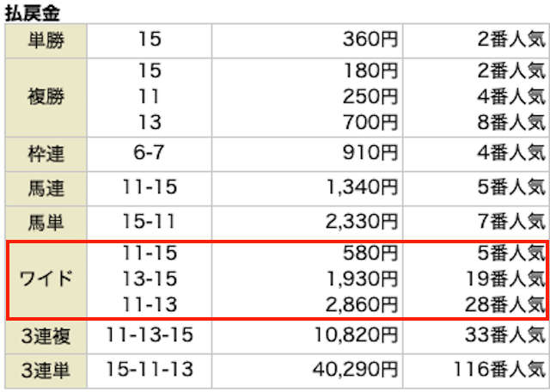The image size is (550, 392).
Task: Select the 700円 place payout
Action: (x=370, y=122)
